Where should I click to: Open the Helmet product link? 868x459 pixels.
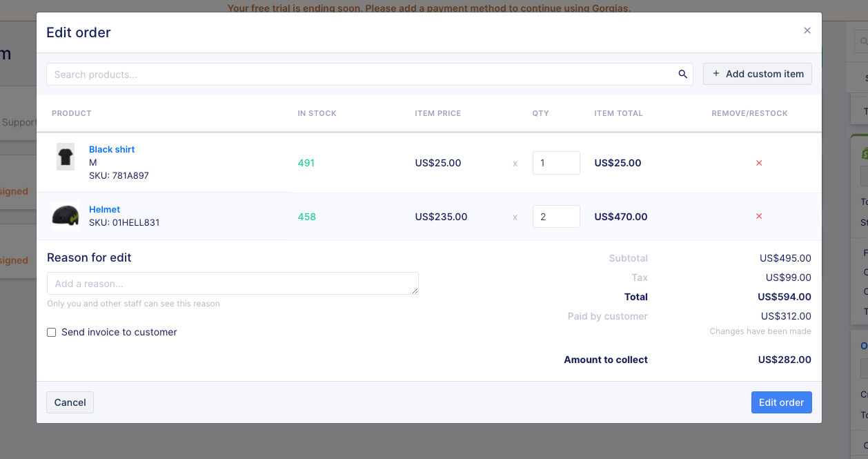104,209
